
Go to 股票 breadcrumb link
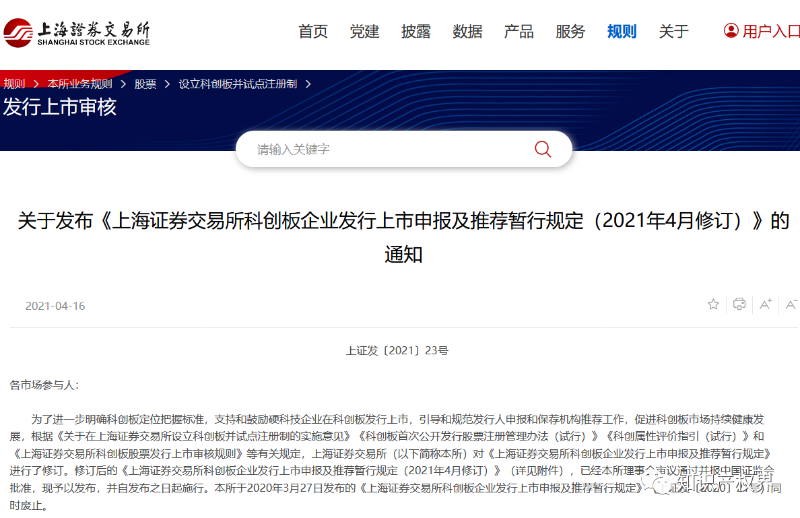pos(145,84)
